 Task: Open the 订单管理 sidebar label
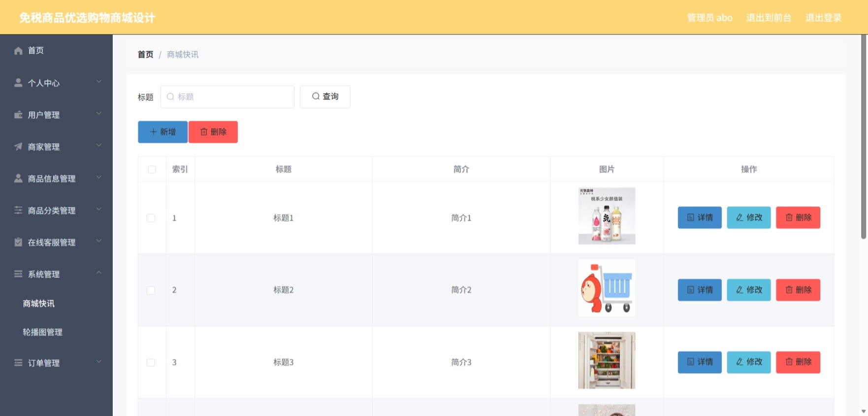pos(44,363)
